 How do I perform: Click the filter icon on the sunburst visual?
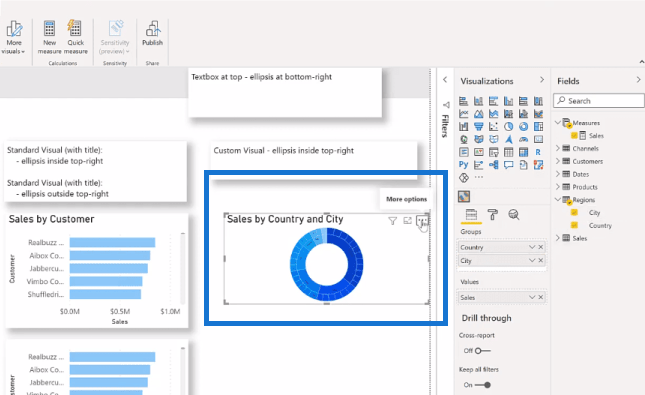click(x=392, y=221)
